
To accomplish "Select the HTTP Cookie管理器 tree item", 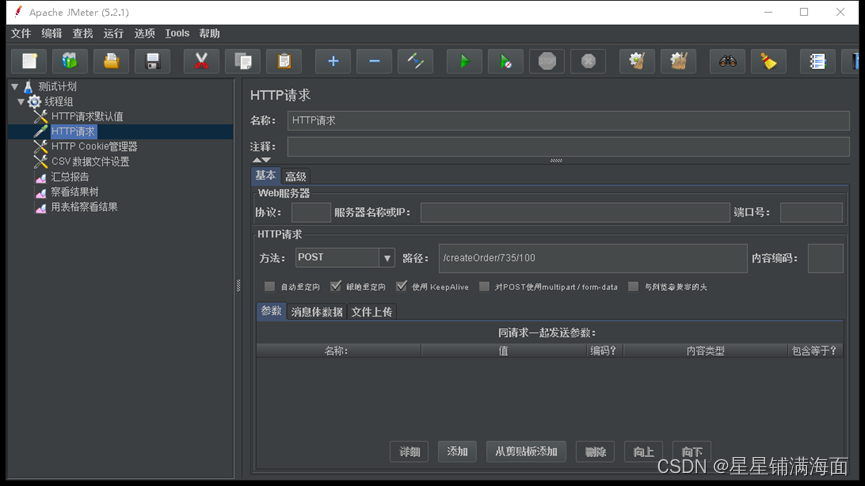I will (x=94, y=146).
